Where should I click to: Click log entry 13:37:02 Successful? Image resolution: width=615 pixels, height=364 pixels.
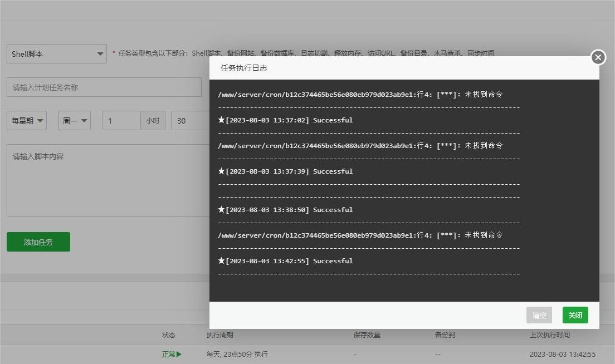[286, 120]
